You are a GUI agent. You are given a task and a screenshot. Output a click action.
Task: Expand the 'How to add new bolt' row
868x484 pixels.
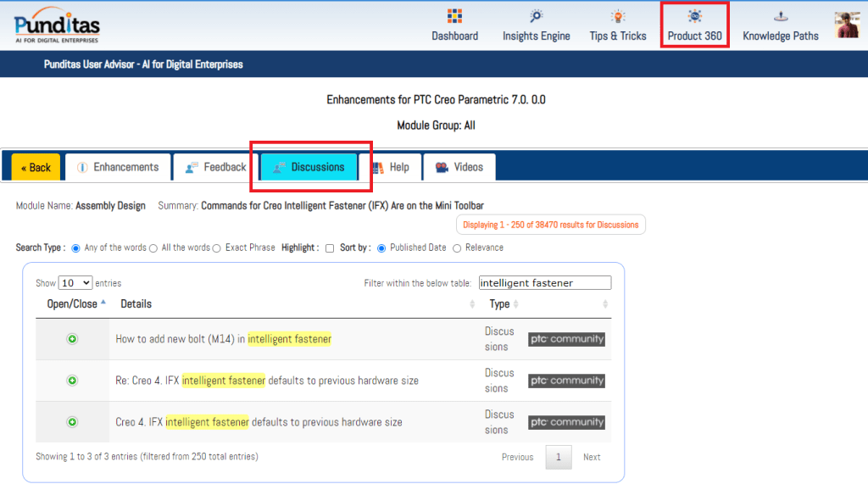(72, 339)
